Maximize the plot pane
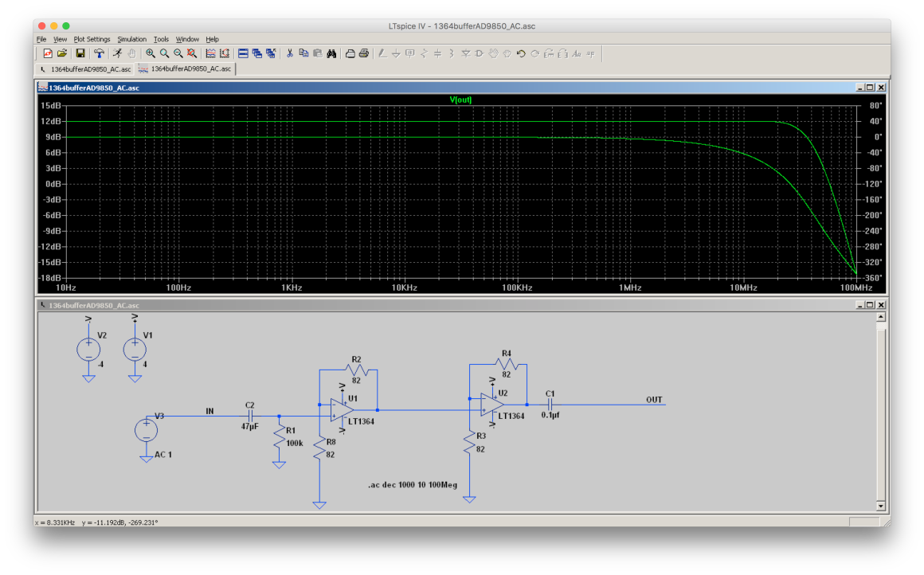Viewport: 924px width, 575px height. [x=871, y=87]
